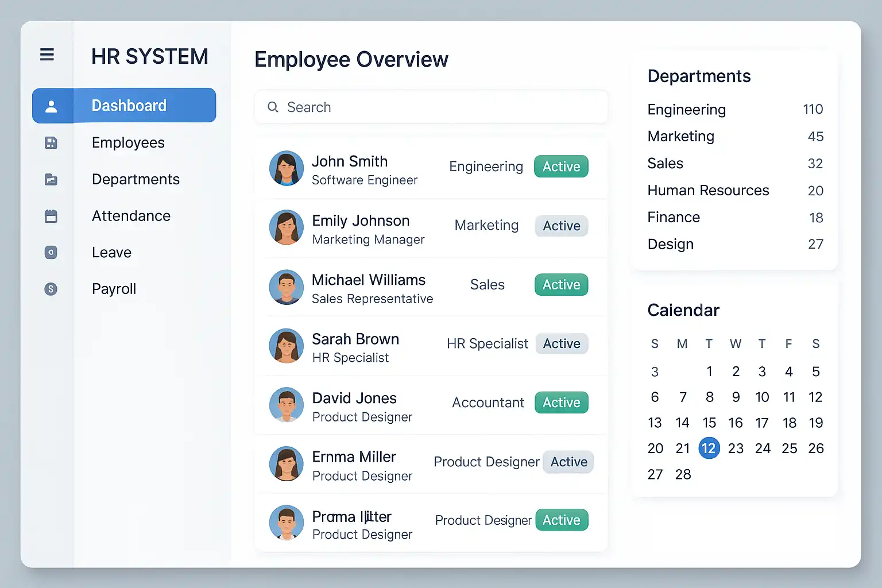Screen dimensions: 882x588
Task: Click the Employees sidebar icon
Action: tap(51, 143)
